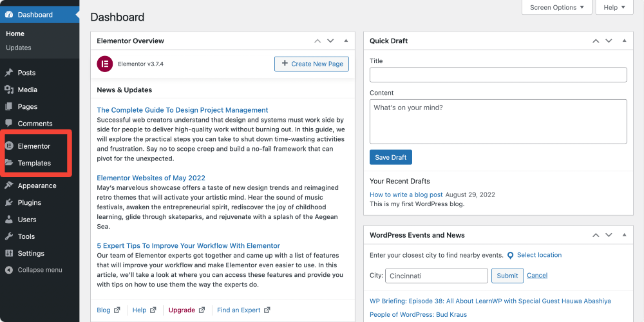
Task: Collapse the Quick Draft panel
Action: click(624, 41)
